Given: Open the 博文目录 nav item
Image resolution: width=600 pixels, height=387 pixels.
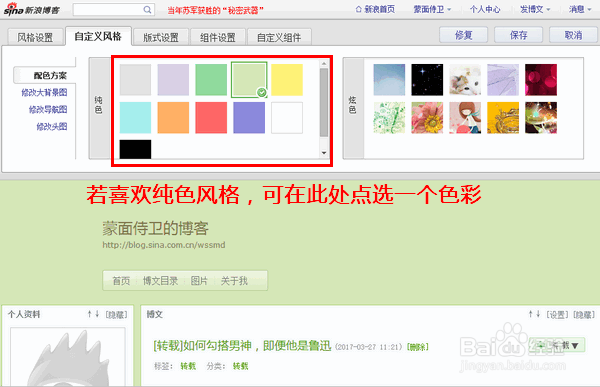Looking at the screenshot, I should click(x=160, y=281).
